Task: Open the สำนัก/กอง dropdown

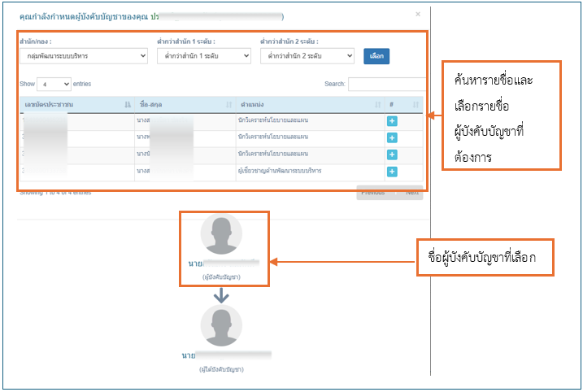Action: click(x=84, y=56)
